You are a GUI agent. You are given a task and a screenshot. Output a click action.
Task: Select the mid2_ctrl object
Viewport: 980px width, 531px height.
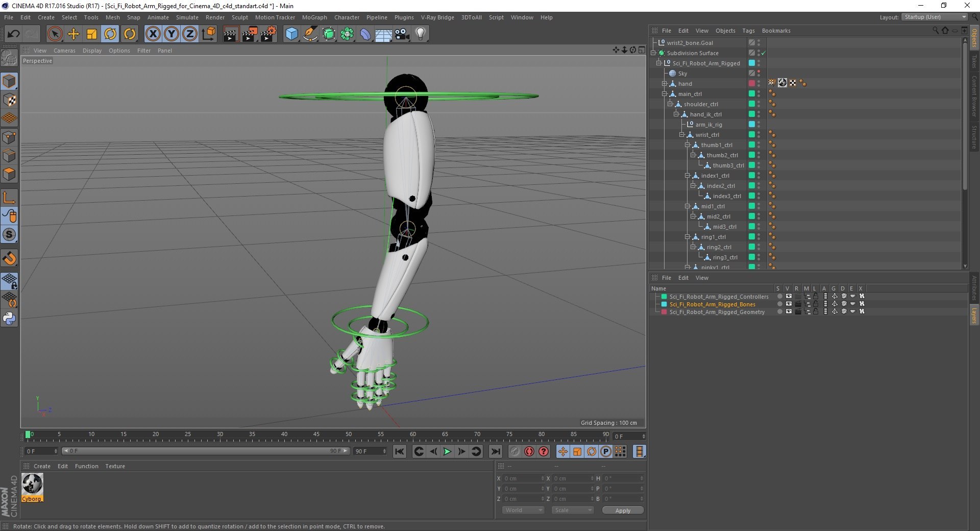718,216
